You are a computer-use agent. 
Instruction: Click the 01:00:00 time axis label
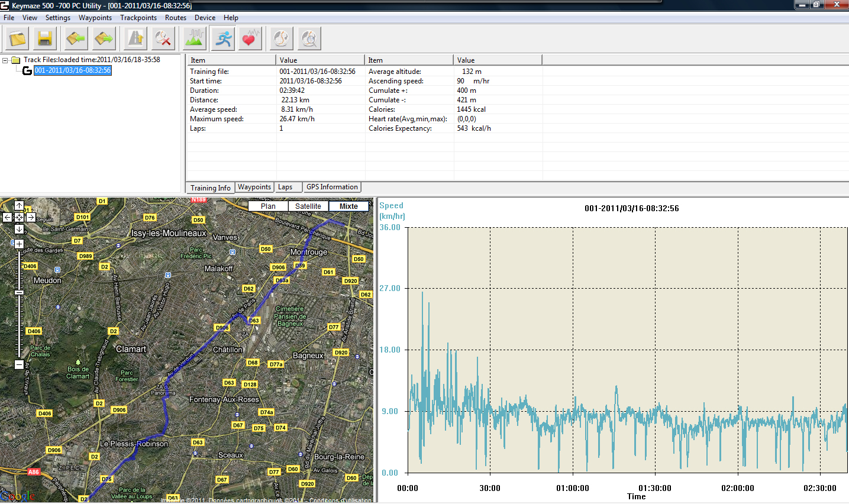coord(573,488)
